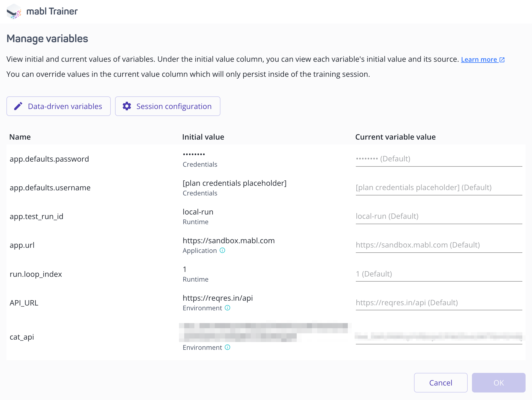Edit current value for app.url
The height and width of the screenshot is (400, 532).
(439, 245)
